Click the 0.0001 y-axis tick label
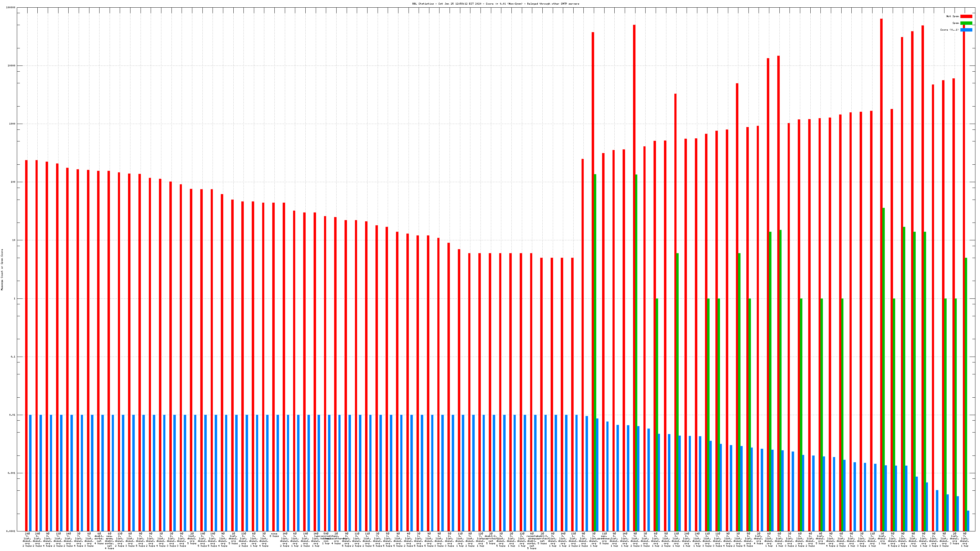 [x=11, y=531]
